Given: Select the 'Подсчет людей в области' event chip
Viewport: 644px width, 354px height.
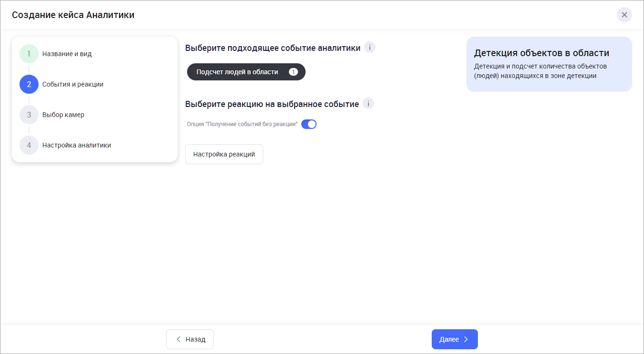Looking at the screenshot, I should coord(237,72).
